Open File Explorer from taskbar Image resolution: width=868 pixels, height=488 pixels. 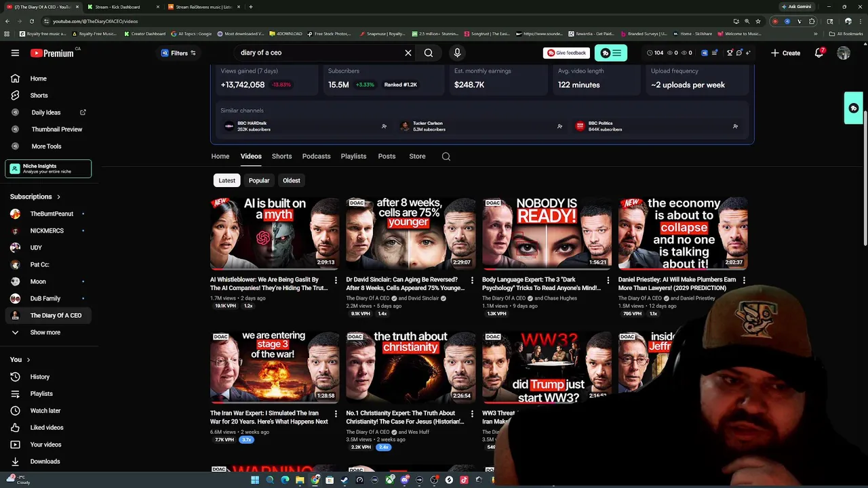(300, 480)
